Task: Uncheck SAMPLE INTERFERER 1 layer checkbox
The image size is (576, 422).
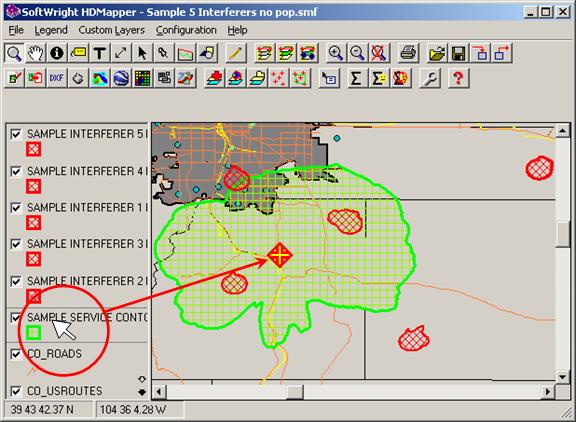Action: click(x=16, y=208)
